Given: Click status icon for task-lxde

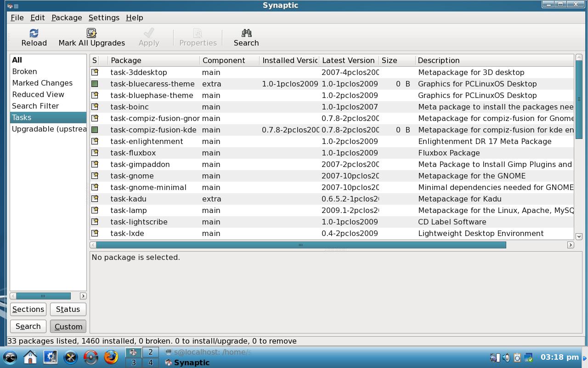Looking at the screenshot, I should 95,233.
